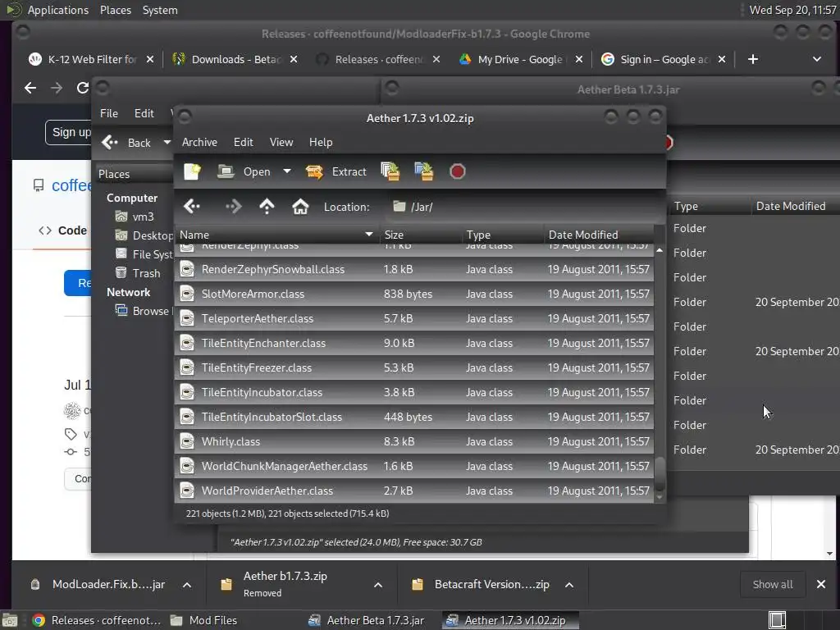Select TileEntityIncubator.class file

(x=414, y=392)
